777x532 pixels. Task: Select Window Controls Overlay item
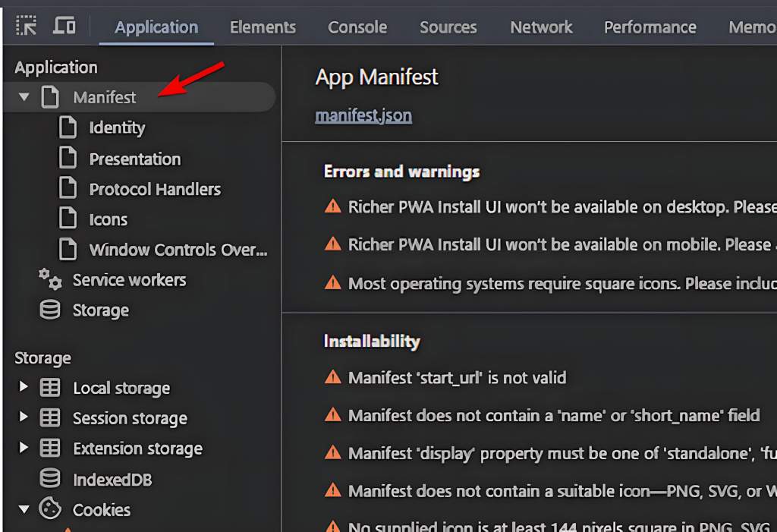point(178,250)
